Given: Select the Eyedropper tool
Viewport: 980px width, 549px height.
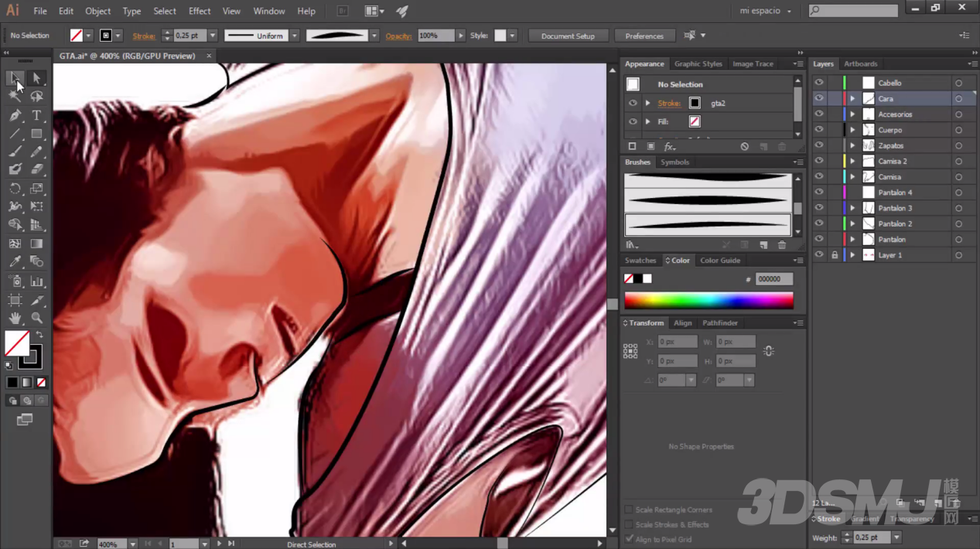Looking at the screenshot, I should pos(15,262).
